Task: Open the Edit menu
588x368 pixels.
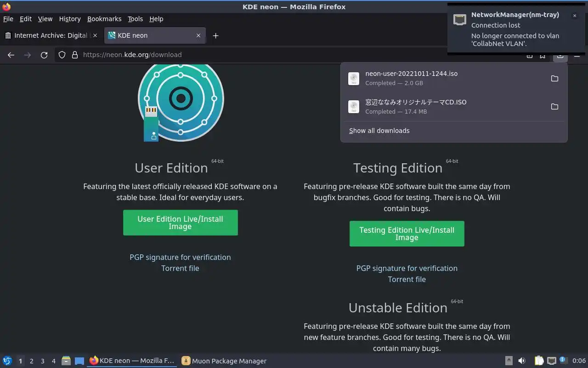Action: pyautogui.click(x=26, y=19)
